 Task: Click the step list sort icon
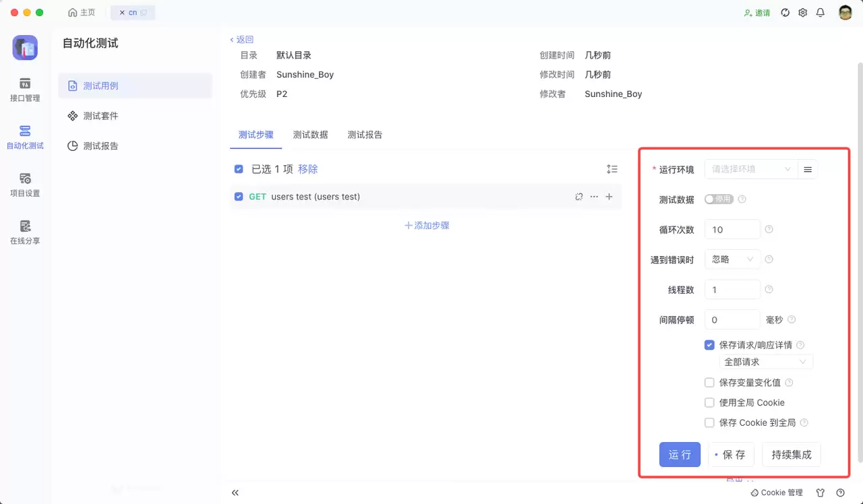[612, 169]
